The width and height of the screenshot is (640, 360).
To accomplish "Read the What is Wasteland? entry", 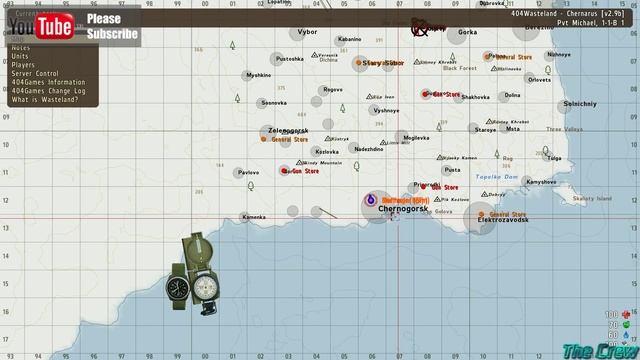I will (44, 100).
